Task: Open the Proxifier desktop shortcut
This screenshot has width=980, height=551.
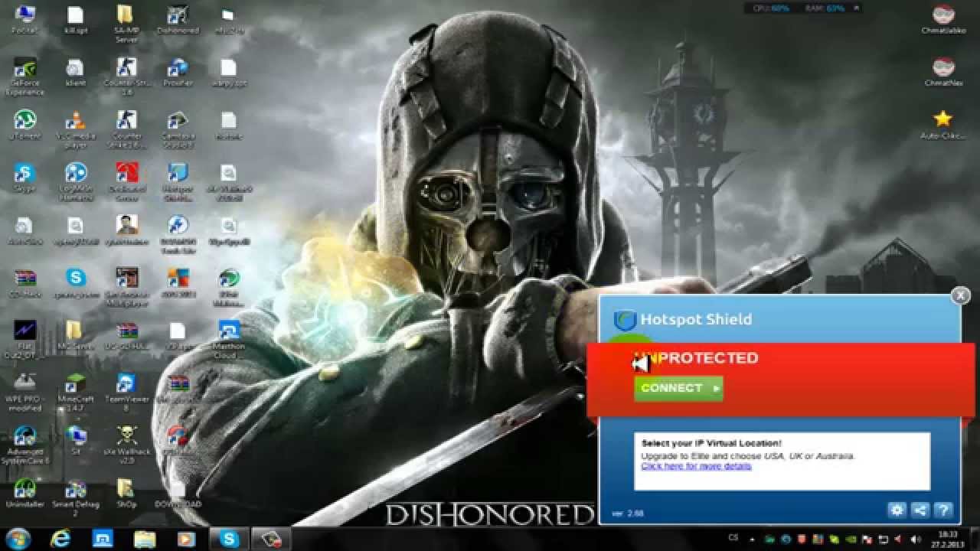Action: 178,72
